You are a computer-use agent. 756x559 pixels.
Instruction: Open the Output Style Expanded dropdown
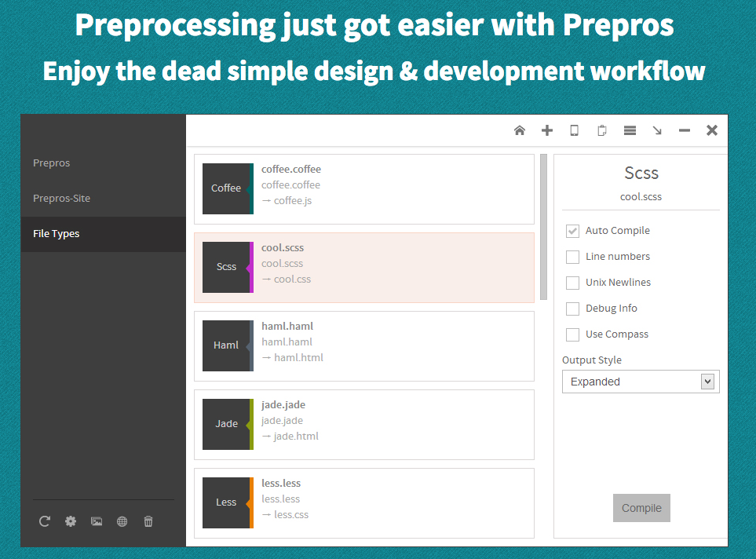click(641, 382)
